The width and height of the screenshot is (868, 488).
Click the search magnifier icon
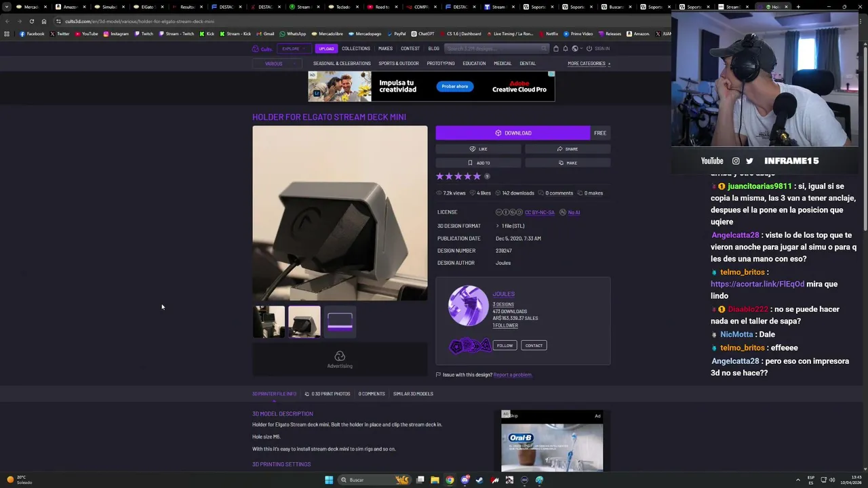coord(544,49)
